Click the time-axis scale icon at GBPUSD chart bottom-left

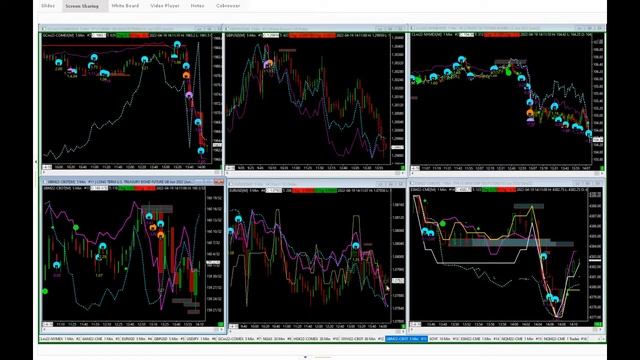tap(231, 168)
